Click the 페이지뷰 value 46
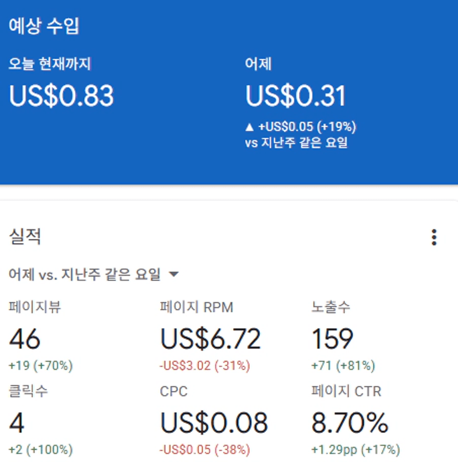The height and width of the screenshot is (476, 458). (x=25, y=338)
